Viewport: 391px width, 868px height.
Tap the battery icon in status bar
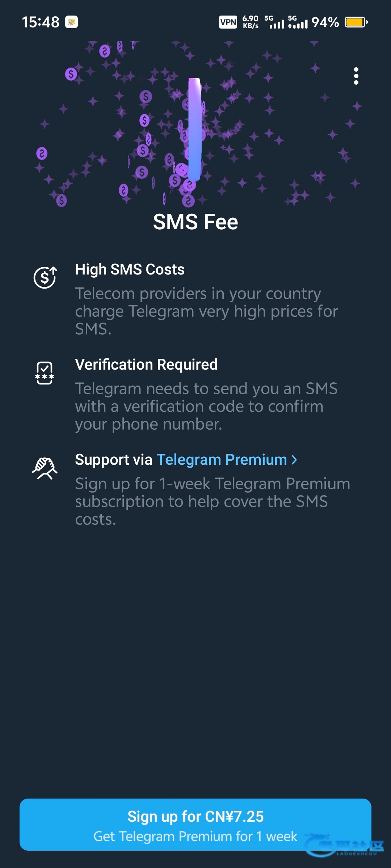point(356,22)
